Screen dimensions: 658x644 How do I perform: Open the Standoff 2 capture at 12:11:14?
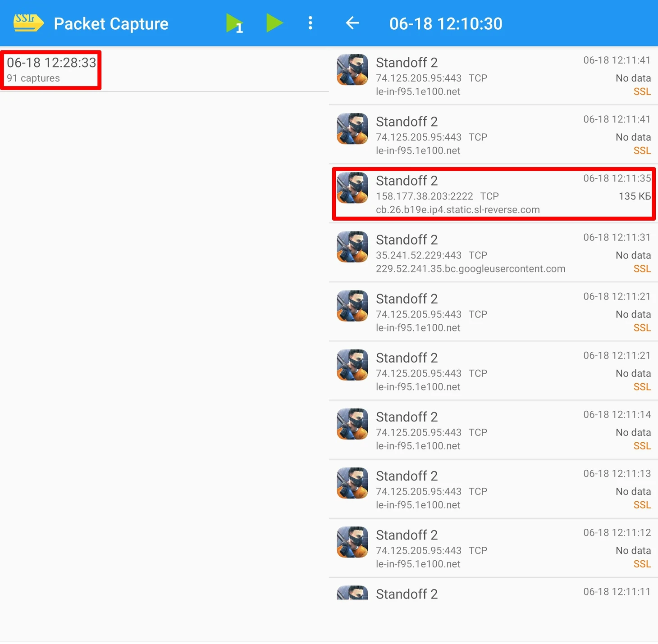point(493,430)
